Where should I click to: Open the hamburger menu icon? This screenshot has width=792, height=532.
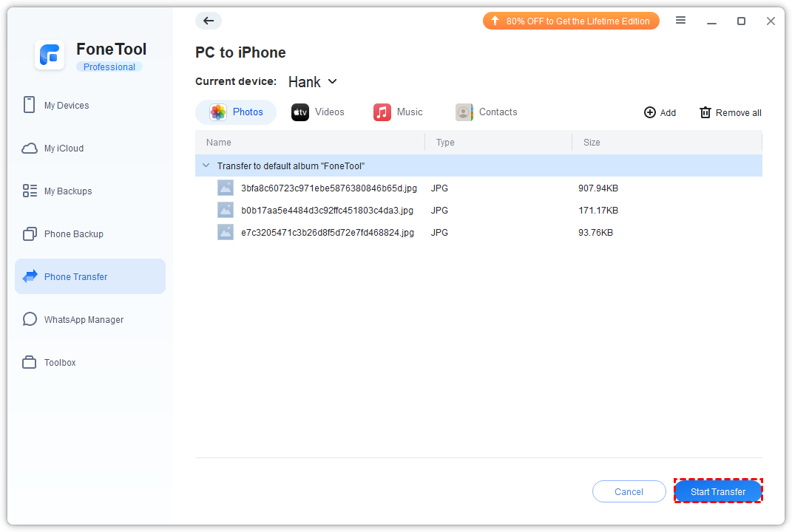click(x=680, y=21)
